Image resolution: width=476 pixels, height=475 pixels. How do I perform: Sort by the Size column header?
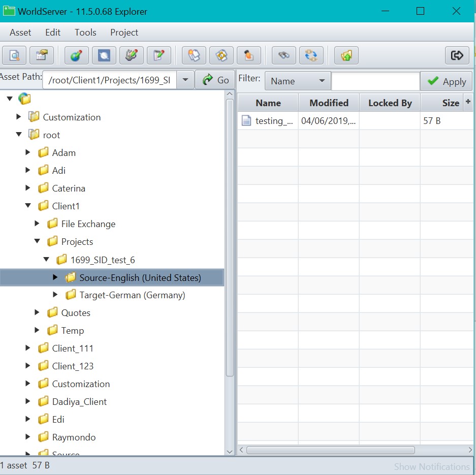(442, 103)
